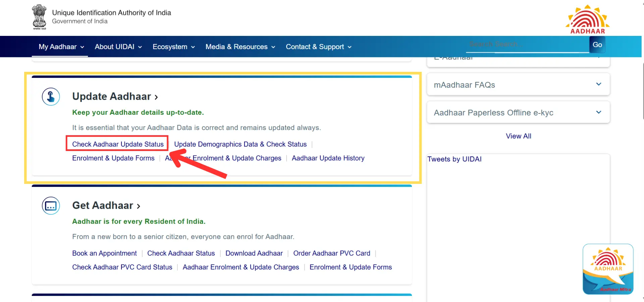
Task: Open the Contact & Support menu
Action: pyautogui.click(x=319, y=47)
